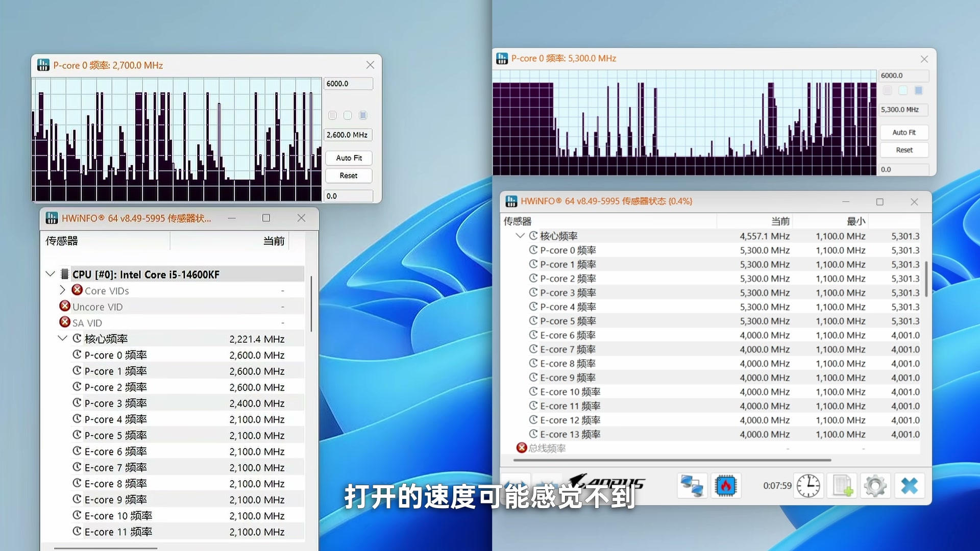Click the third blue color square in left graph window

[363, 115]
